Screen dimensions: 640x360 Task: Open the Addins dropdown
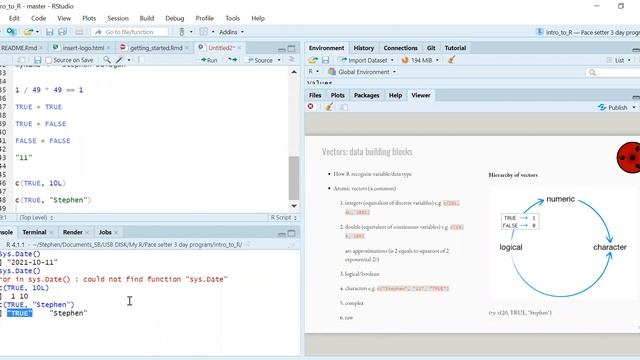click(231, 32)
